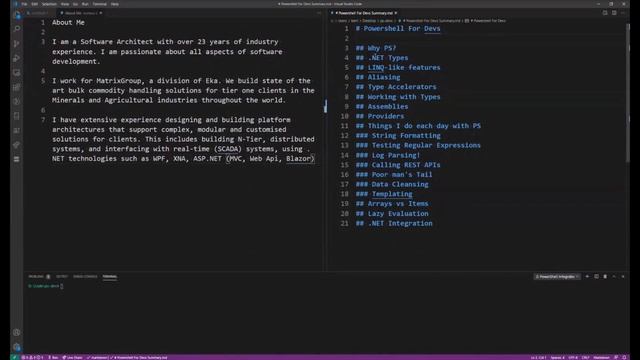Change the UTF-8 encoding in status bar
Image resolution: width=640 pixels, height=360 pixels.
pos(573,358)
